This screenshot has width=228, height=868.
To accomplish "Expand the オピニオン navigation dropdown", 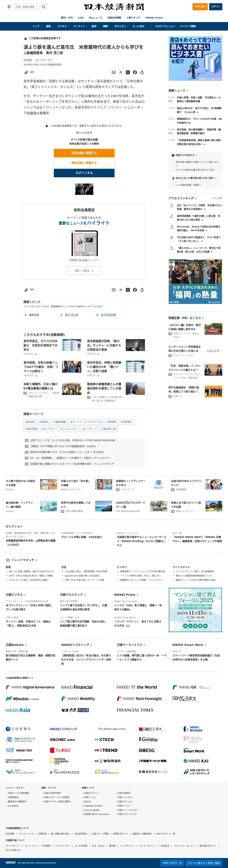I will tap(121, 26).
